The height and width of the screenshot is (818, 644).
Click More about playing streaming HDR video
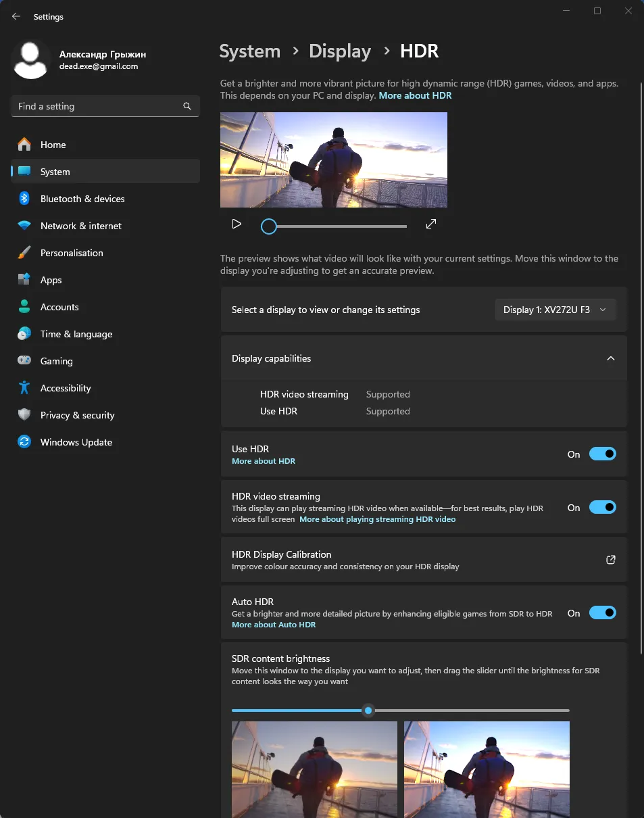(377, 519)
